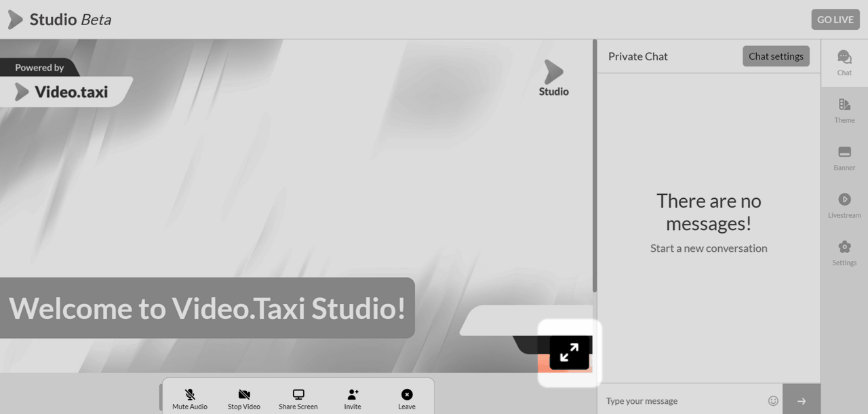Open the Livestream sidebar tab
This screenshot has height=414, width=868.
tap(844, 206)
